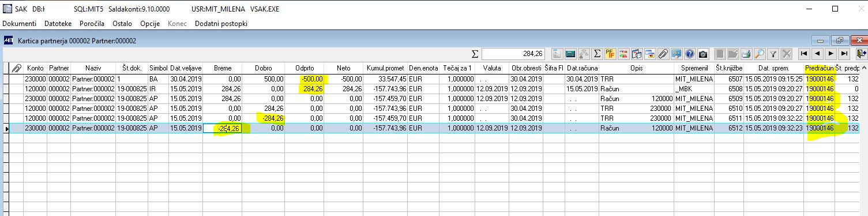This screenshot has width=868, height=216.
Task: Open the calculator icon in toolbar
Action: click(570, 54)
